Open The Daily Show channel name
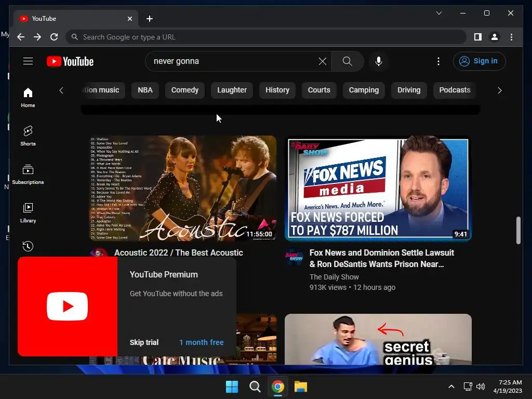Image resolution: width=532 pixels, height=399 pixels. [334, 277]
